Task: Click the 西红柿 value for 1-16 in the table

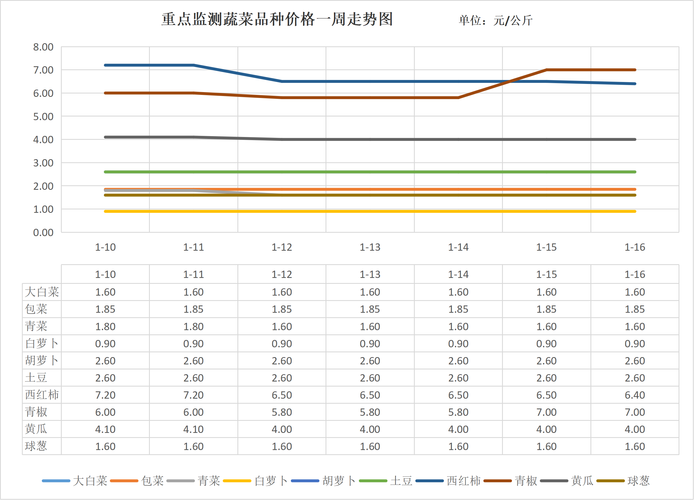Action: tap(634, 395)
